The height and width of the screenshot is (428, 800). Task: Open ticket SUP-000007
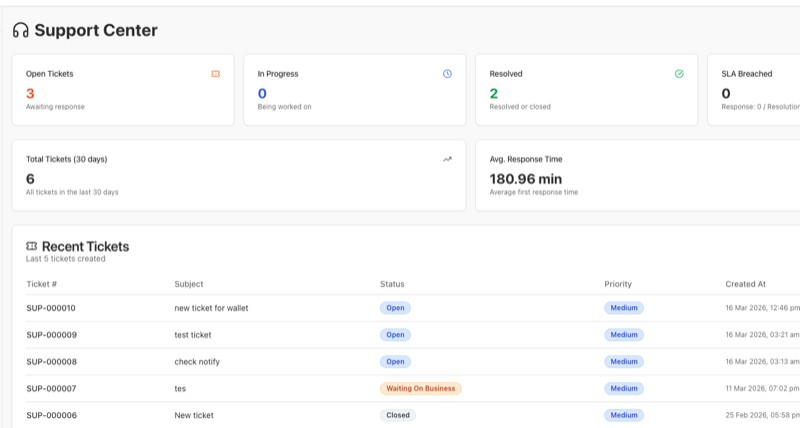tap(51, 389)
